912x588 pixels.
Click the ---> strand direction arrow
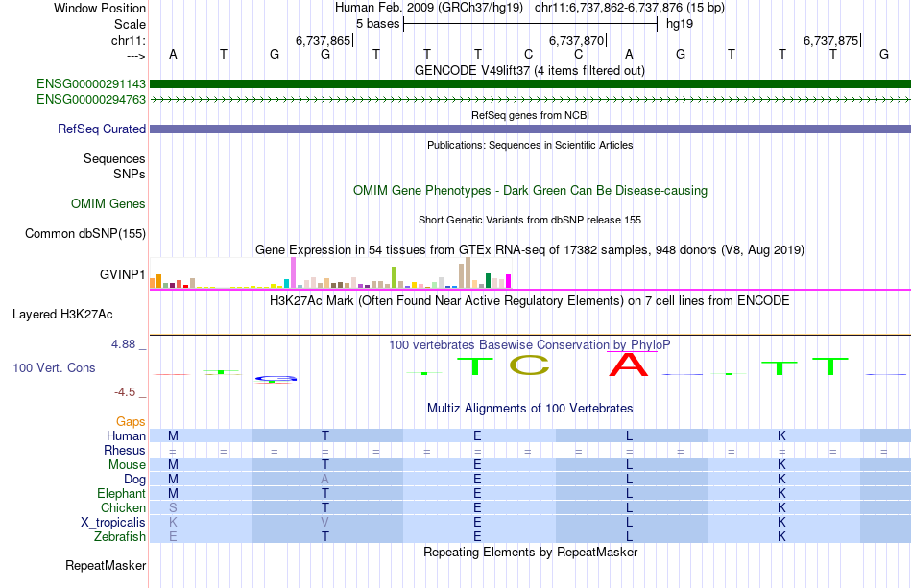tap(135, 56)
